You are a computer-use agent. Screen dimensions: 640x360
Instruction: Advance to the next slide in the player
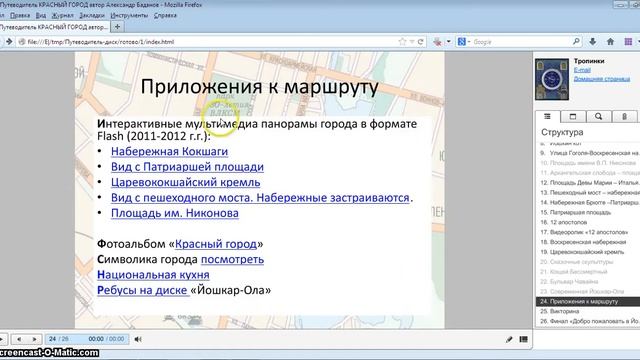34,339
